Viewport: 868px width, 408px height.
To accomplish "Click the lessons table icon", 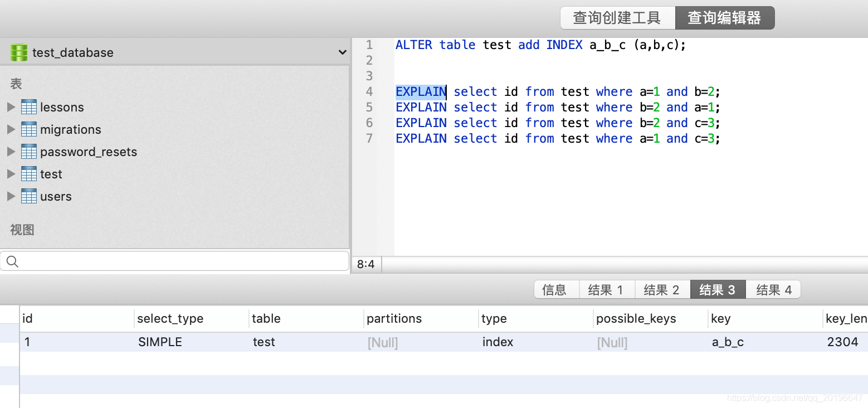I will tap(29, 107).
